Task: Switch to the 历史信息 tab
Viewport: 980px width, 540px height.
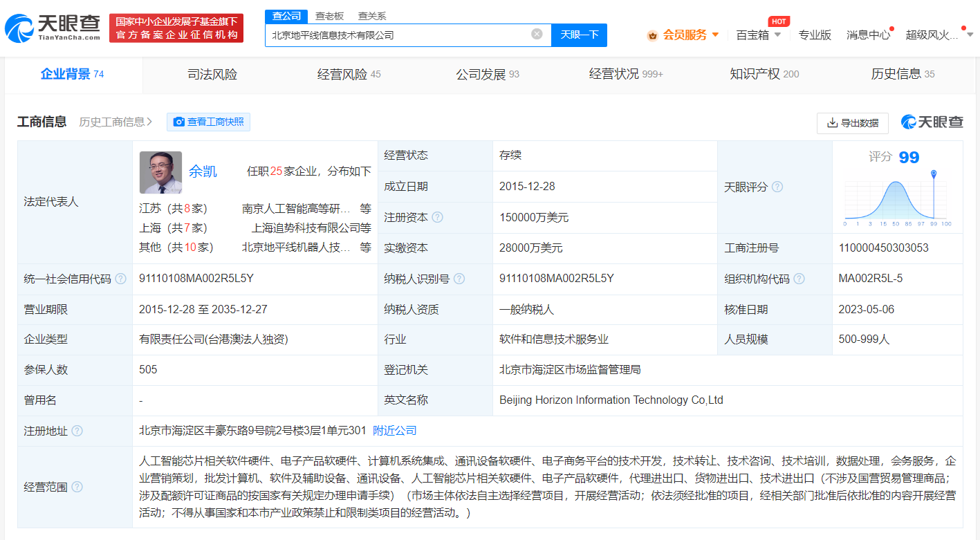Action: pyautogui.click(x=903, y=75)
